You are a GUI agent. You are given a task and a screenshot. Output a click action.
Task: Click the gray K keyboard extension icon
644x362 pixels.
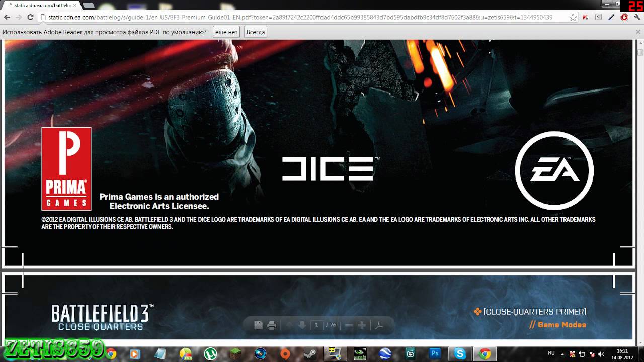point(598,17)
